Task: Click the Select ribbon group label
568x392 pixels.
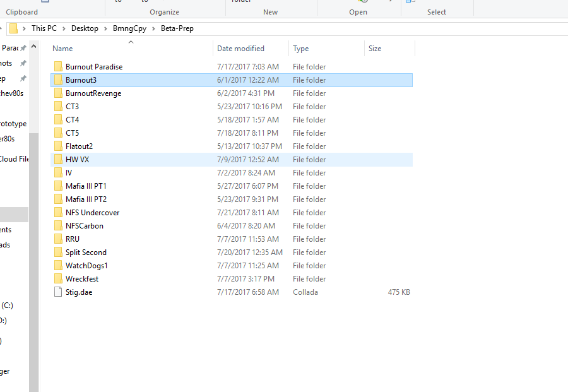Action: pos(437,12)
